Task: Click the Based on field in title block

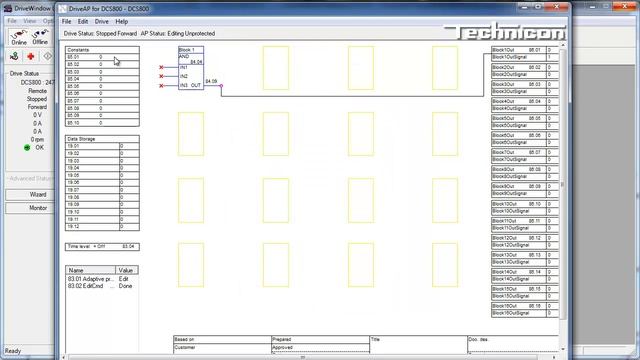Action: coord(222,340)
